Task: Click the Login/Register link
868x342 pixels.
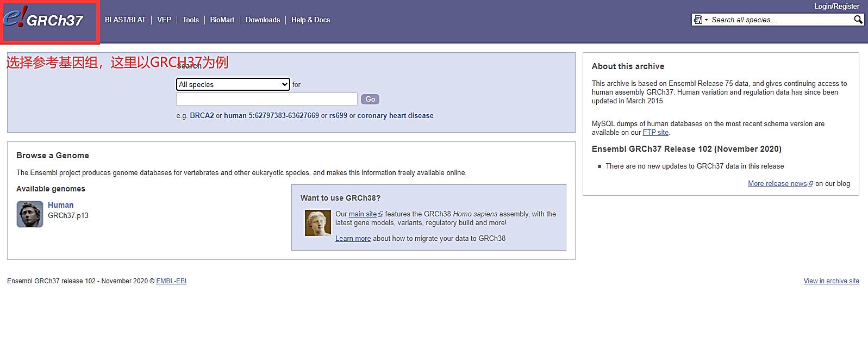Action: 836,6
